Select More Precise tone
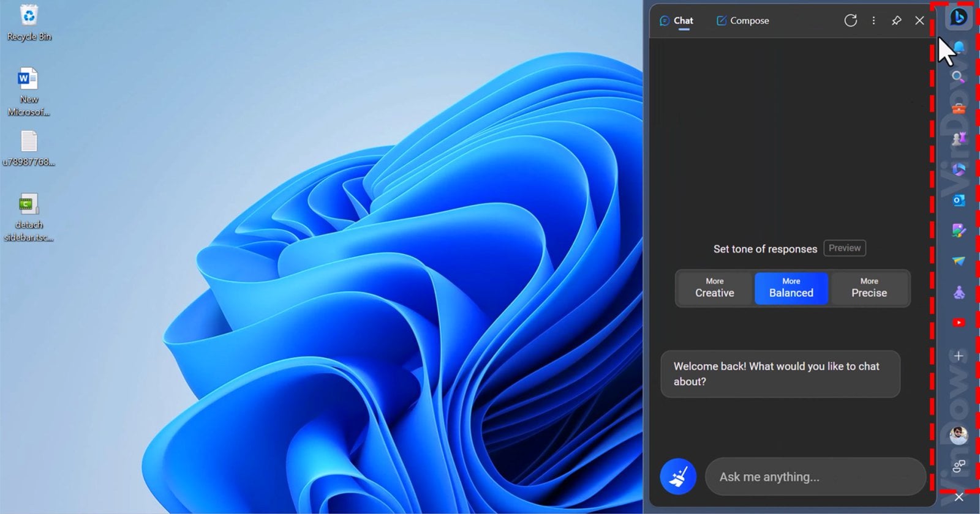The height and width of the screenshot is (514, 980). (869, 288)
